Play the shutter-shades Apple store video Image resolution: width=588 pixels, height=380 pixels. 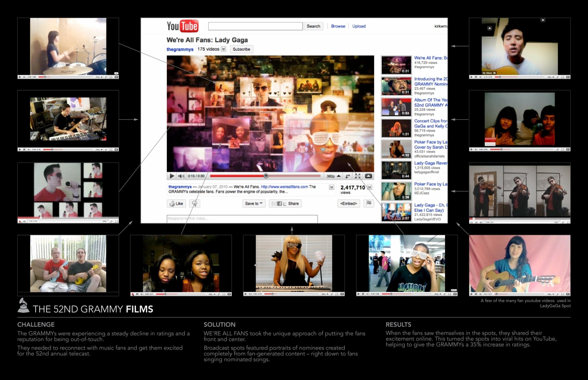coord(358,294)
